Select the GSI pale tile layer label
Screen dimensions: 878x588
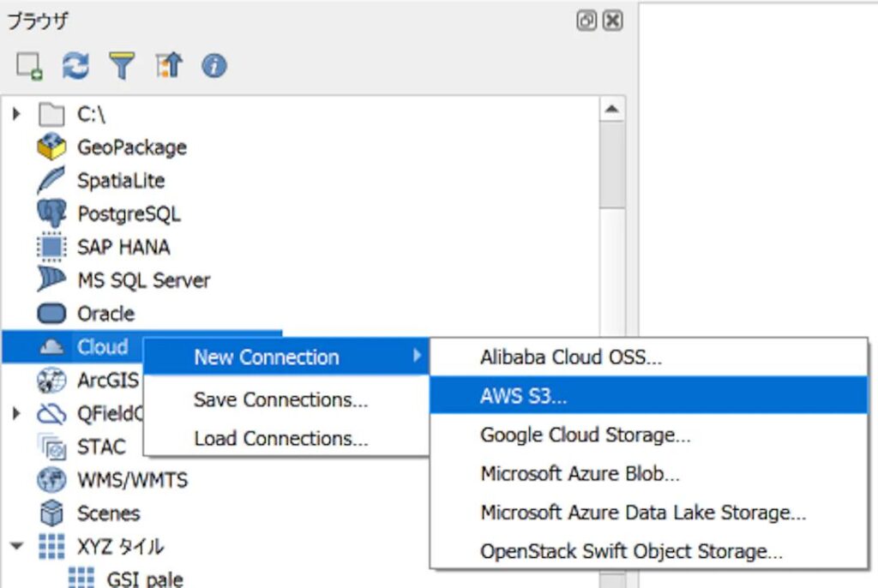pos(145,579)
